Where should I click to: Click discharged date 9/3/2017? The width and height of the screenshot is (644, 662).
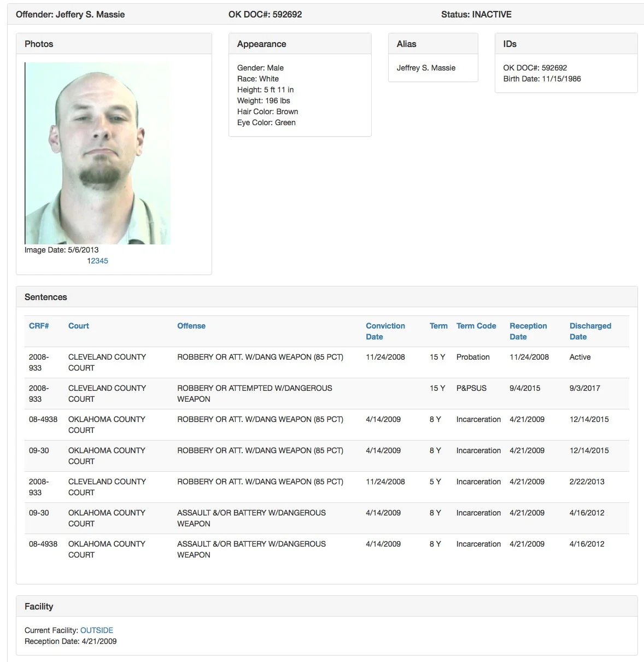pos(585,388)
